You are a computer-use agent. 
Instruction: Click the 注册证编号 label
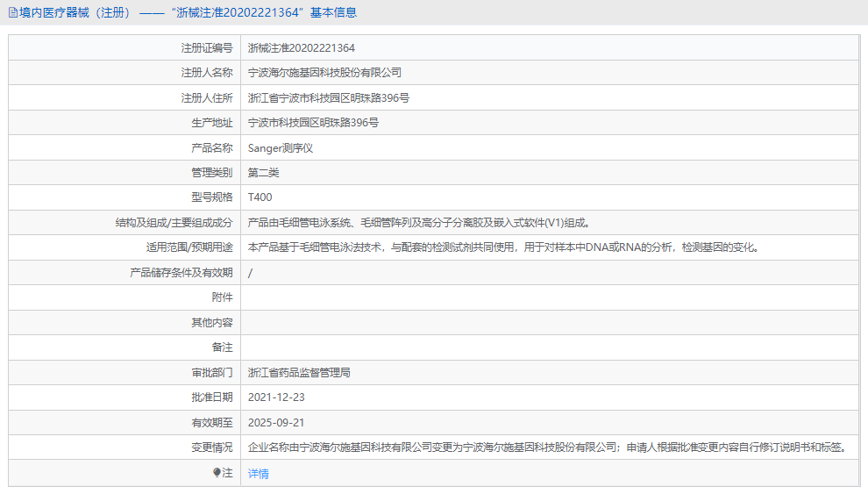[x=207, y=48]
